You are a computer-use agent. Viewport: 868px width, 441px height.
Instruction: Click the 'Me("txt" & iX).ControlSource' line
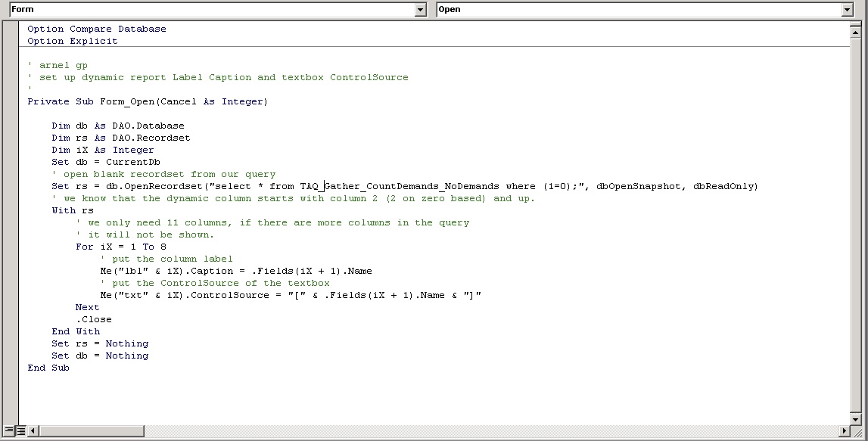(291, 296)
